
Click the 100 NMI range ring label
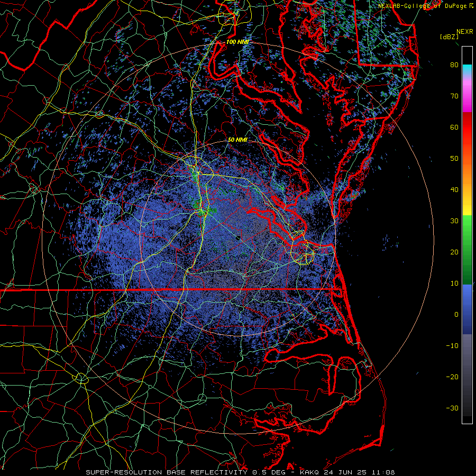click(237, 42)
